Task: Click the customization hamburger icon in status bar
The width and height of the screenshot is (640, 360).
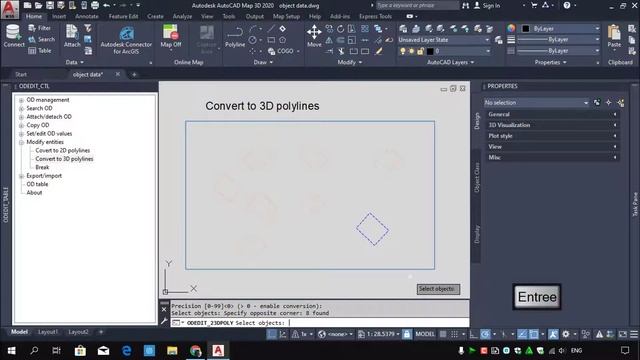Action: pyautogui.click(x=634, y=334)
